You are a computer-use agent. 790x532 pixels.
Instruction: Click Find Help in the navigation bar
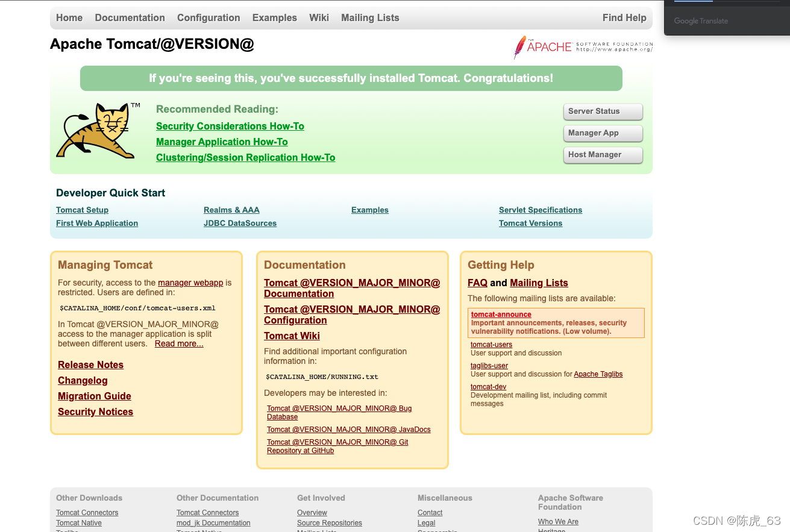(624, 18)
